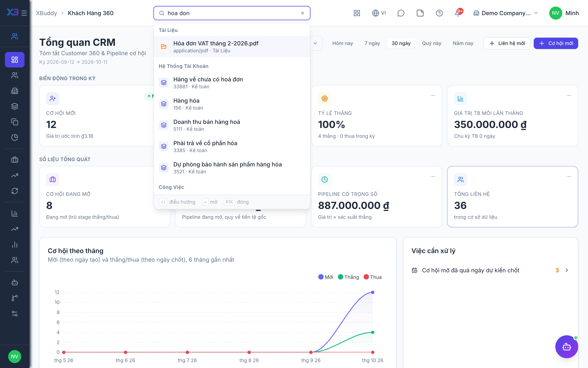
Task: Open the apps grid icon in header
Action: 357,13
